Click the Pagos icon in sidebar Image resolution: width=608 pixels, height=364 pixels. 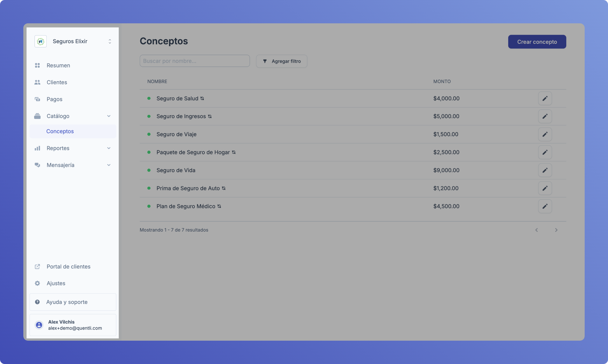(x=37, y=99)
